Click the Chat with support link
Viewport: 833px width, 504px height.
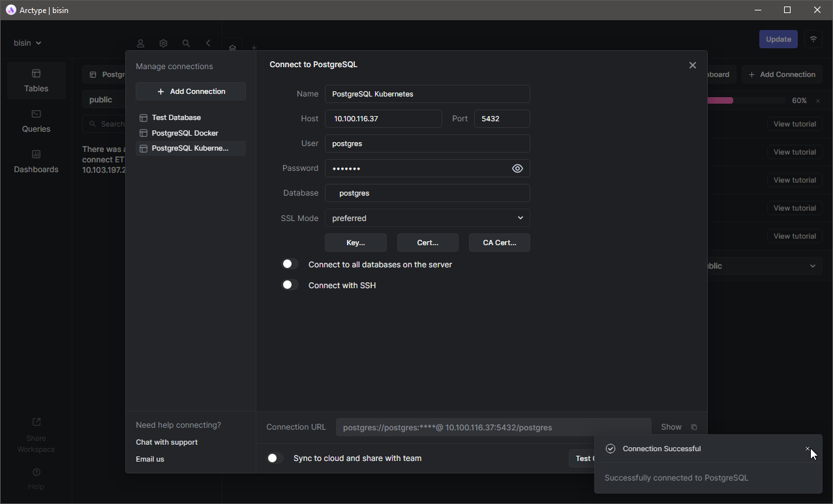[x=167, y=441]
